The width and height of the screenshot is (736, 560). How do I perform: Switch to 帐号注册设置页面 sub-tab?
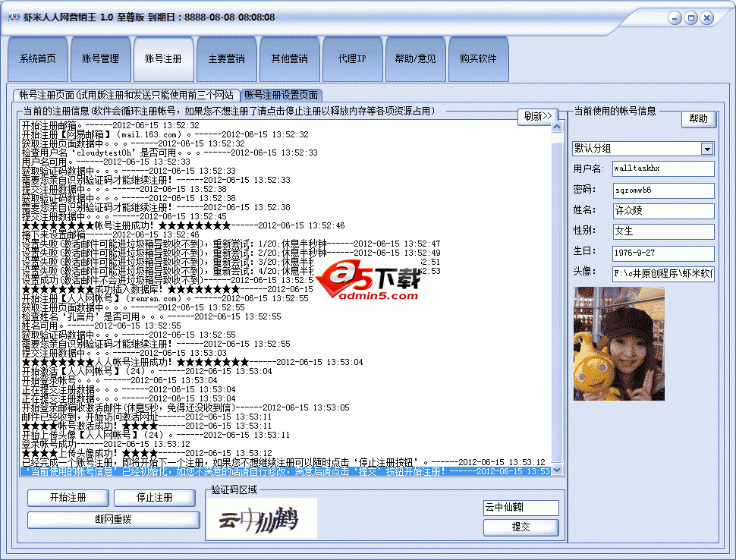coord(282,95)
